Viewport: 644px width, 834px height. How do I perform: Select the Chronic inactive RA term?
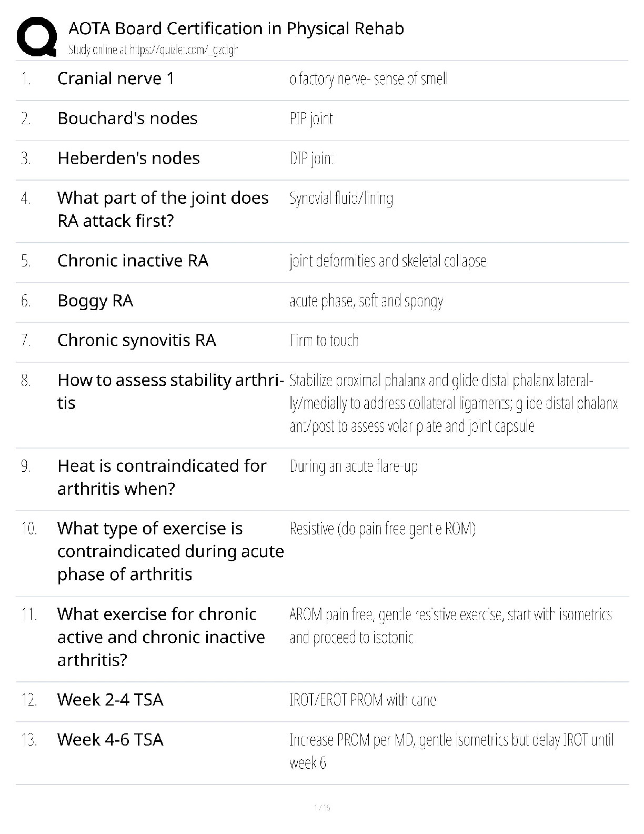click(x=133, y=261)
